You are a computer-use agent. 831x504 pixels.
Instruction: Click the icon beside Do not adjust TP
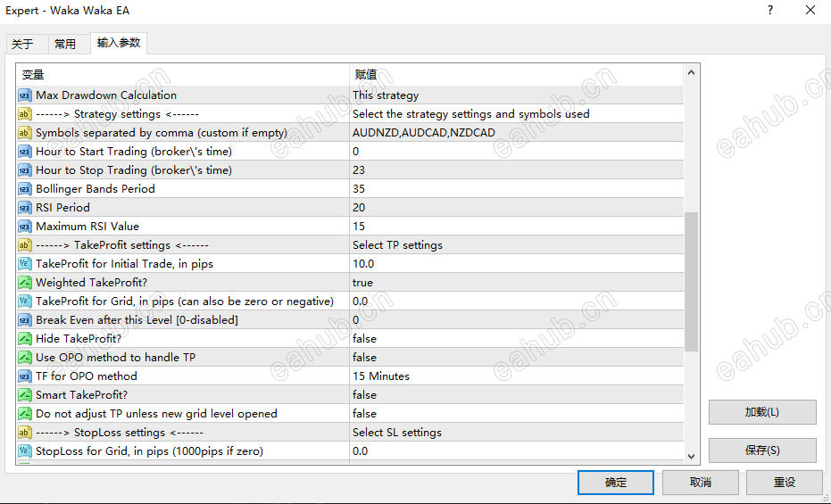(x=24, y=414)
